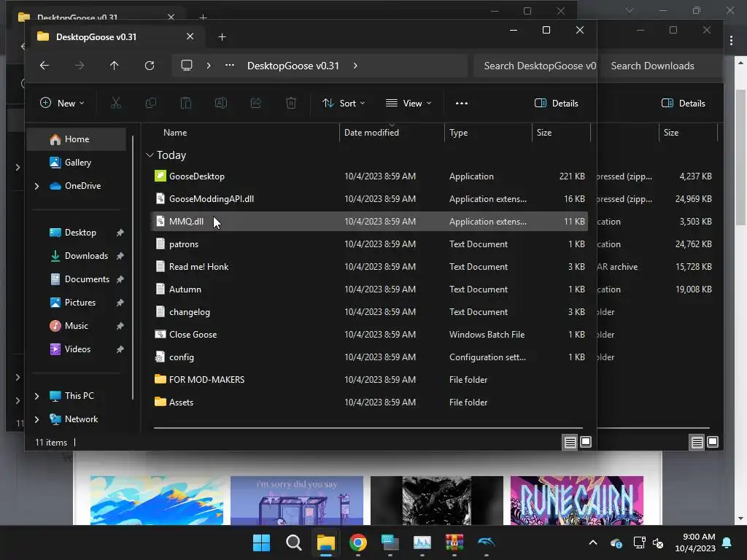Click the Paste clipboard icon in toolbar
This screenshot has height=560, width=747.
point(186,103)
